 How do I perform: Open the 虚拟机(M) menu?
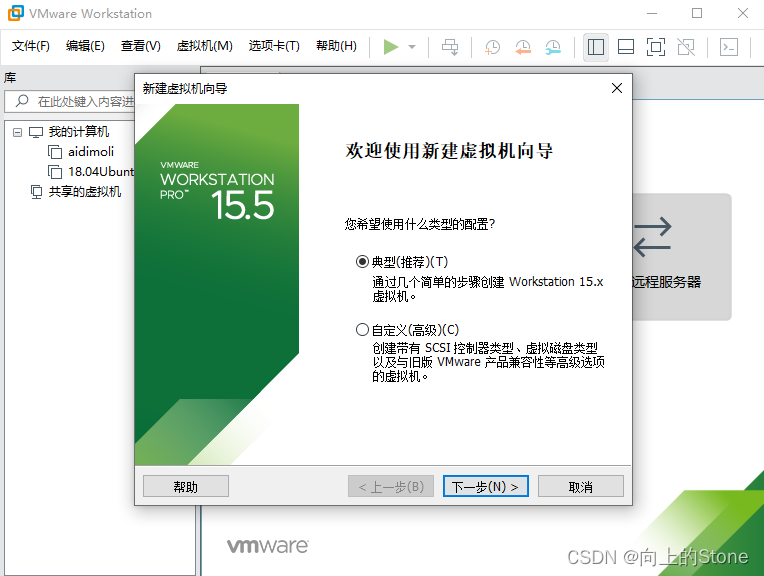[205, 46]
